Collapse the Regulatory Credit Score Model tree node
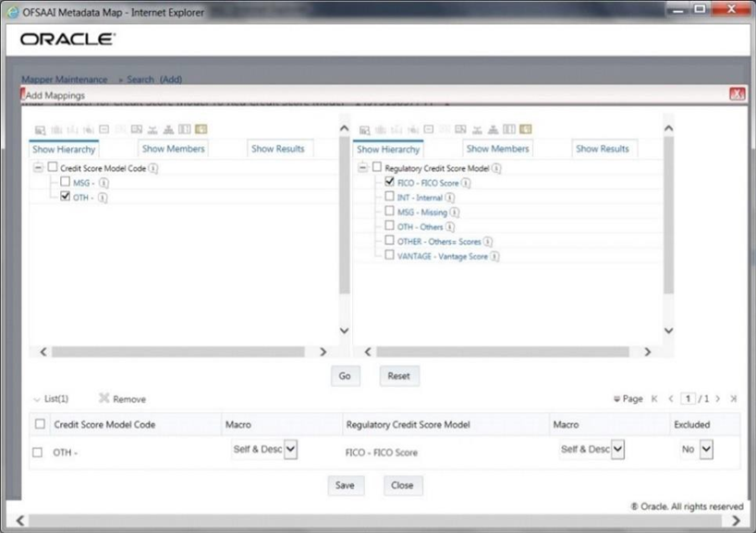 pyautogui.click(x=362, y=168)
